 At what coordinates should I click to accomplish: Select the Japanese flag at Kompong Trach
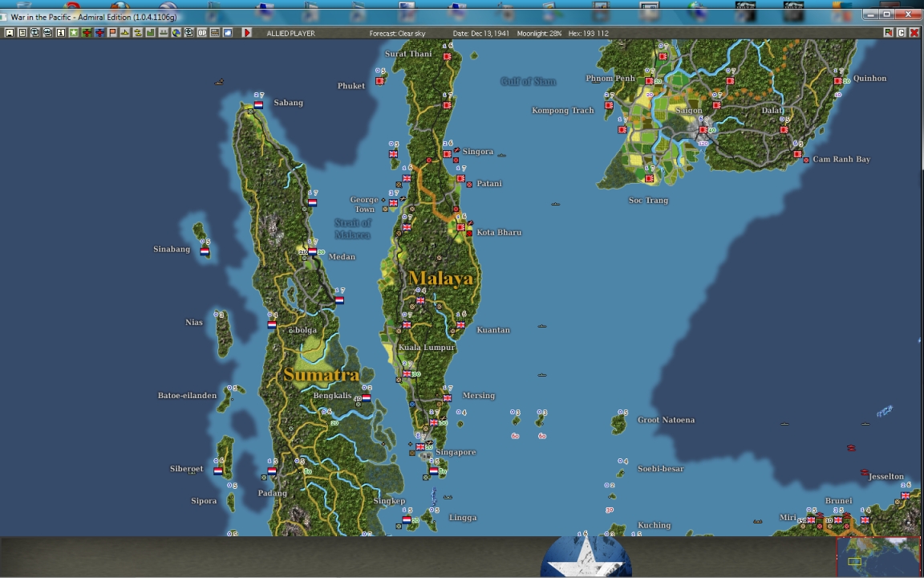pyautogui.click(x=609, y=106)
